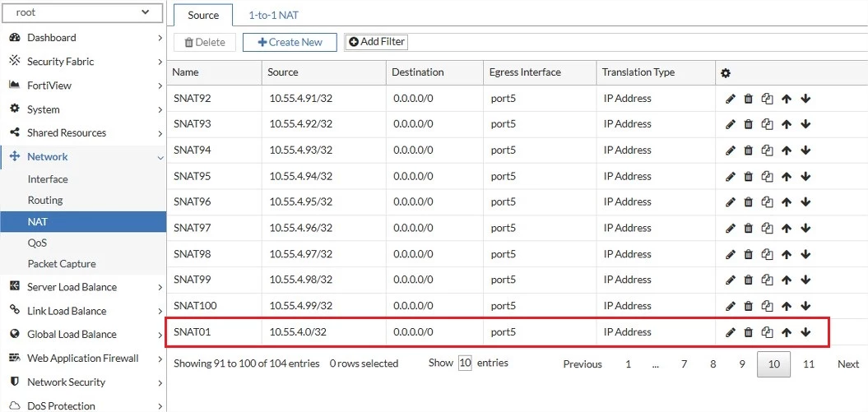Open column settings gear in table header
The image size is (868, 412).
tap(726, 73)
